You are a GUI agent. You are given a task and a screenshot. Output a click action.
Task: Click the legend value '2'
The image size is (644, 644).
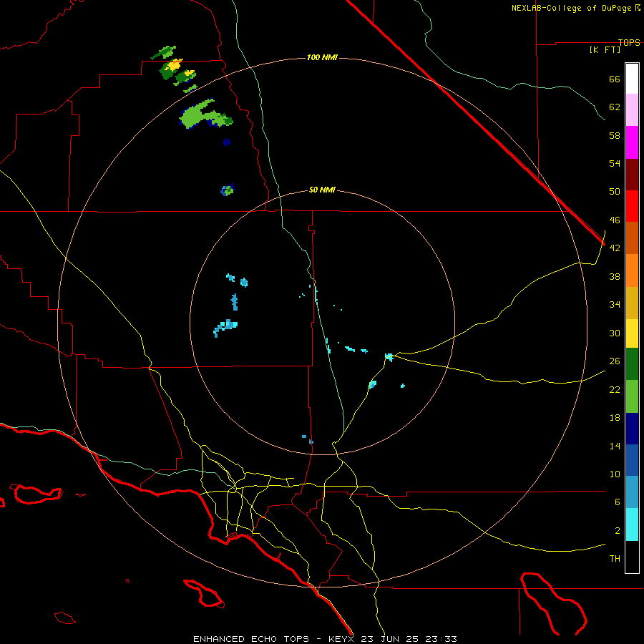coord(618,531)
